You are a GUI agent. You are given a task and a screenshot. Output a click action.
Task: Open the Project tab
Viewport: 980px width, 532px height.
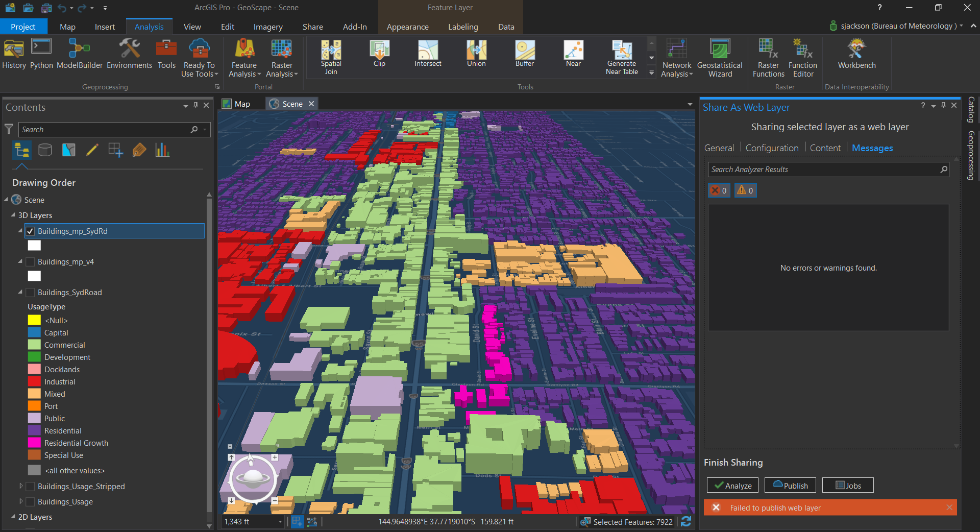tap(23, 27)
